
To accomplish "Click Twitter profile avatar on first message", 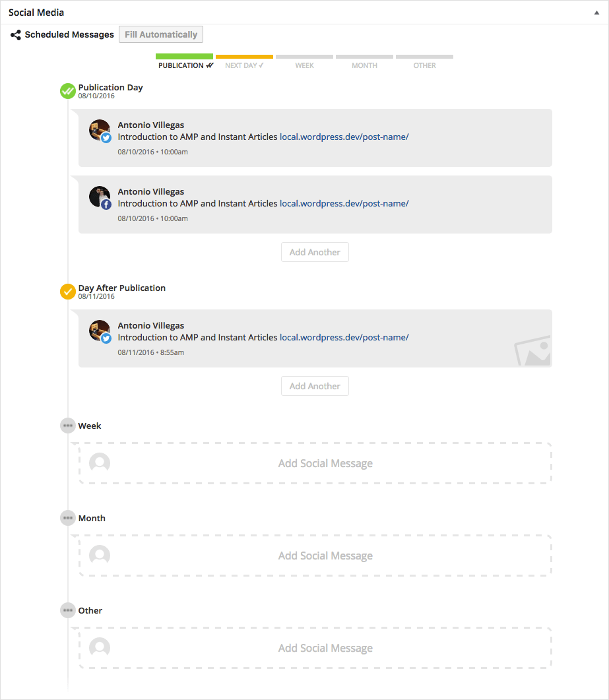I will point(100,131).
